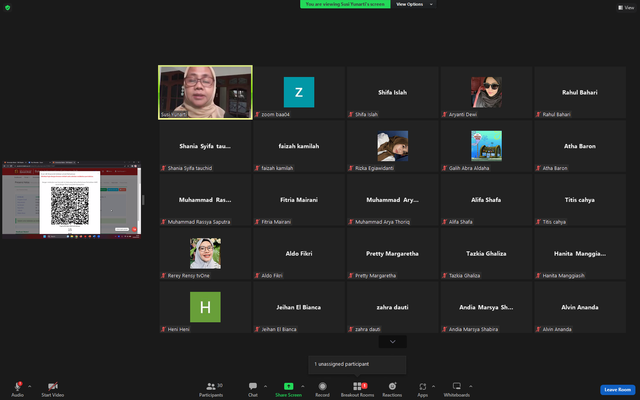Select Atha Baron's tile
Viewport: 640px width, 400px height.
coord(580,146)
